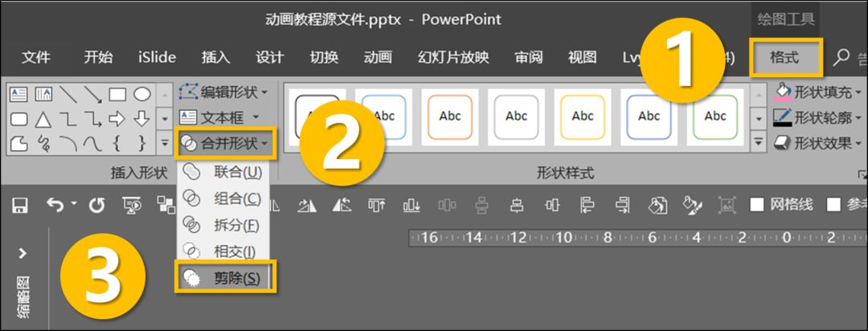This screenshot has width=868, height=331.
Task: Switch to the 审阅 tab
Action: pyautogui.click(x=529, y=57)
